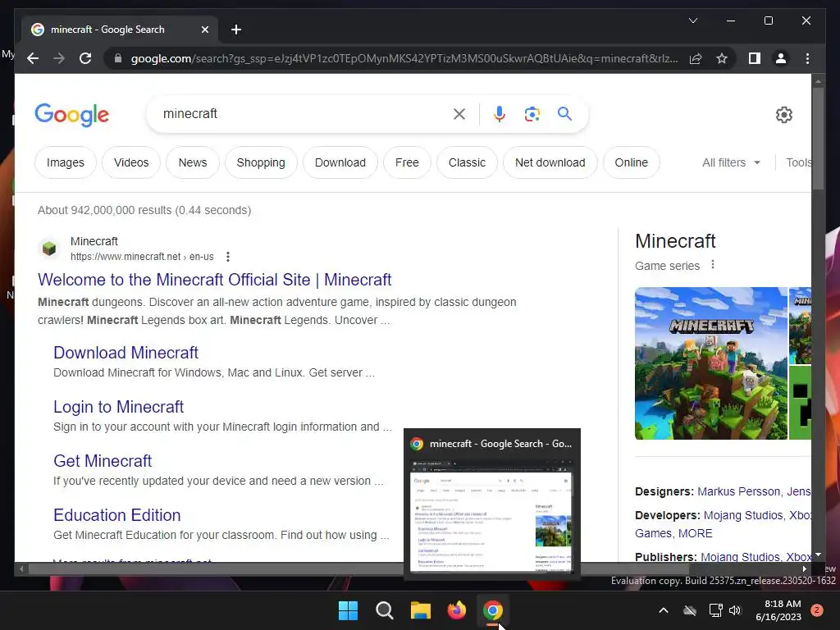Open more options beside Game series
Image resolution: width=840 pixels, height=630 pixels.
[713, 265]
